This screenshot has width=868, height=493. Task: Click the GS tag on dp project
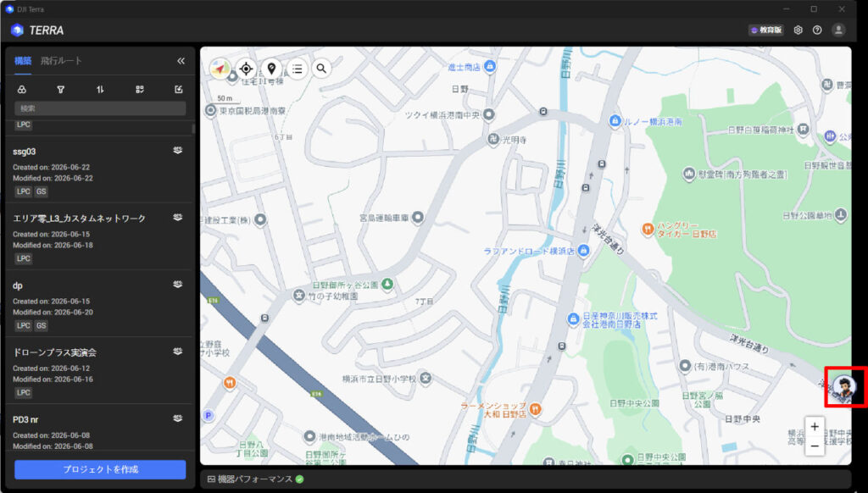pyautogui.click(x=42, y=325)
